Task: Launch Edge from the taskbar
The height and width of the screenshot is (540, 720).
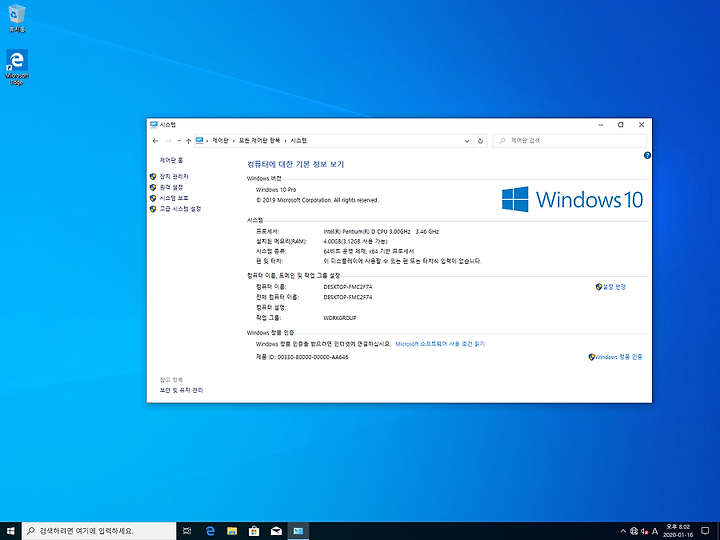Action: (x=210, y=531)
